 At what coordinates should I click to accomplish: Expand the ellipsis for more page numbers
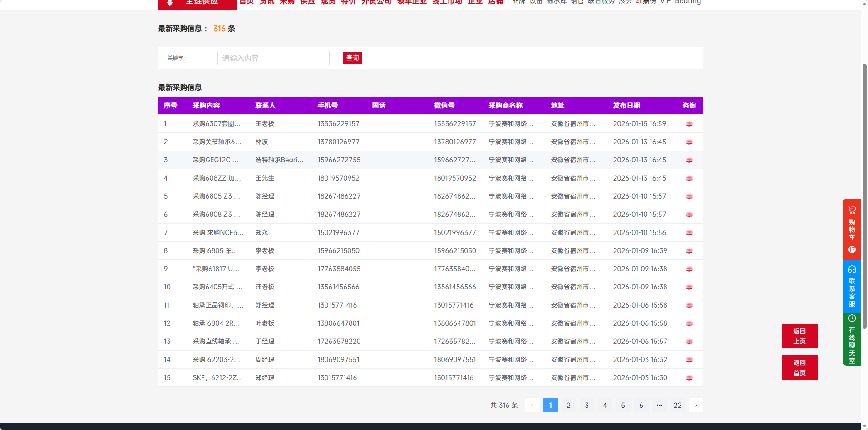[x=659, y=405]
